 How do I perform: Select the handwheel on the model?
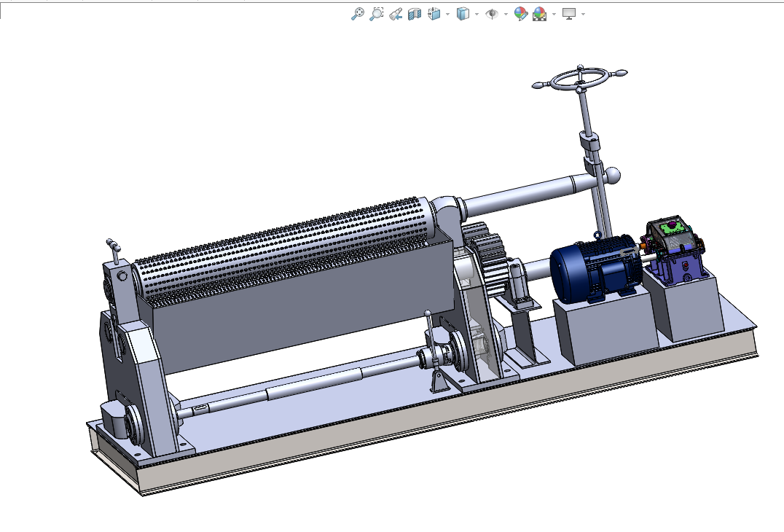click(579, 79)
